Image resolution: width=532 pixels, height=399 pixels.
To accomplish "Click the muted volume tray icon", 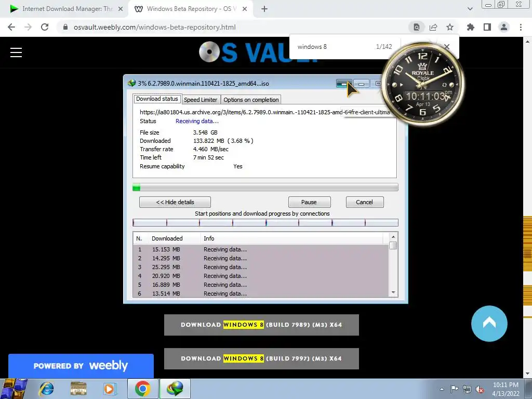I will (x=480, y=389).
